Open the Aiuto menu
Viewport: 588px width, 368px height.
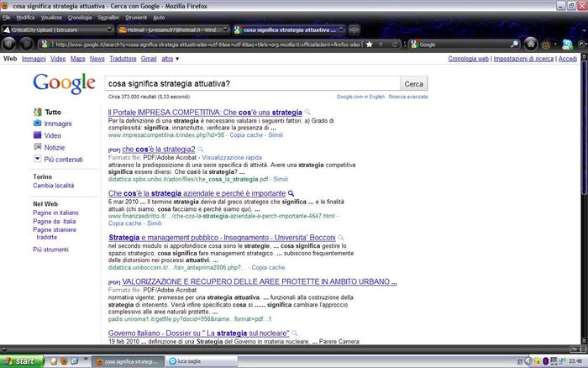(x=159, y=18)
